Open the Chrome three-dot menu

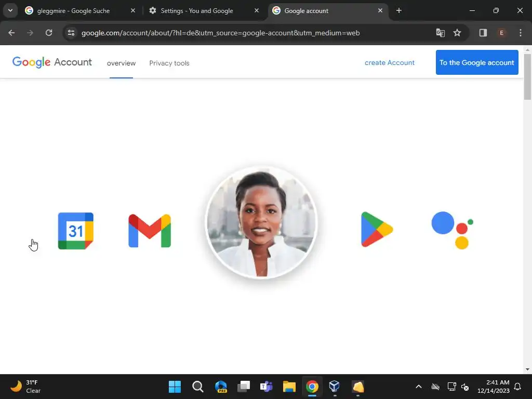(521, 33)
